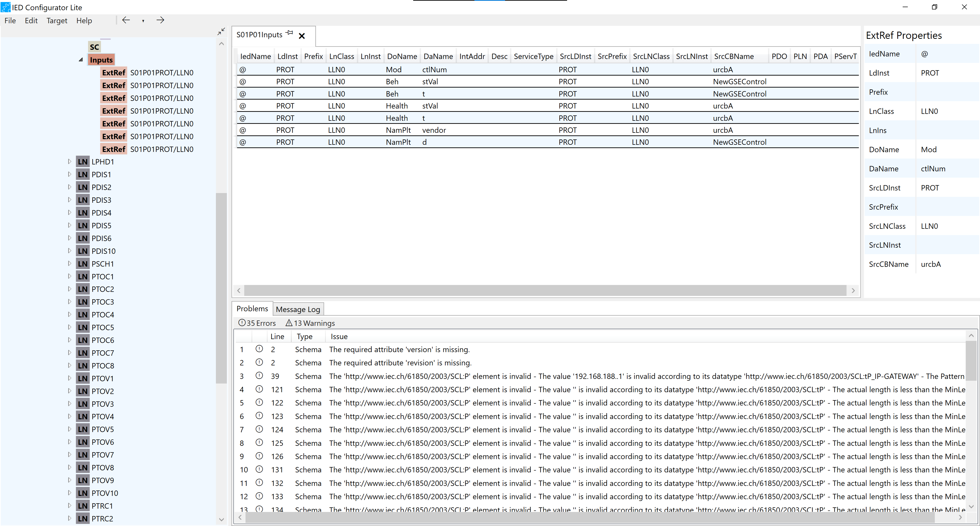Click the LN icon beside PTOV1
Image resolution: width=980 pixels, height=526 pixels.
[82, 378]
